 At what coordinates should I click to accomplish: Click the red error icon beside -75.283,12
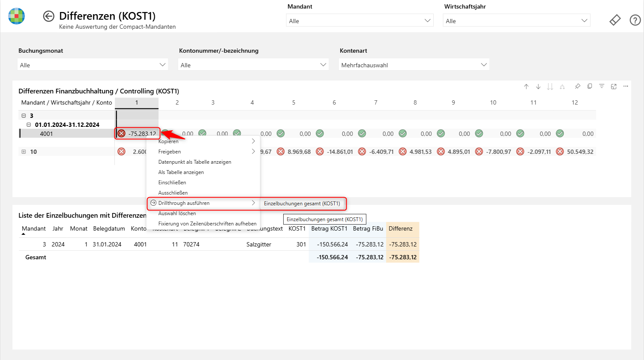(120, 133)
